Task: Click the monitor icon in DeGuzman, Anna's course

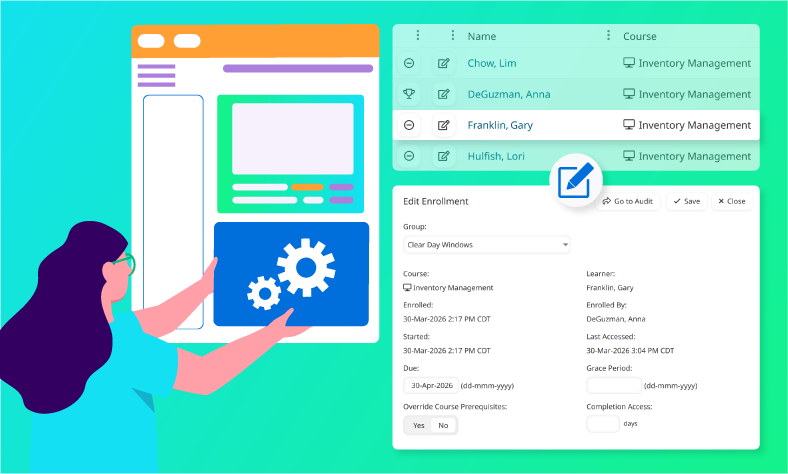Action: point(629,93)
